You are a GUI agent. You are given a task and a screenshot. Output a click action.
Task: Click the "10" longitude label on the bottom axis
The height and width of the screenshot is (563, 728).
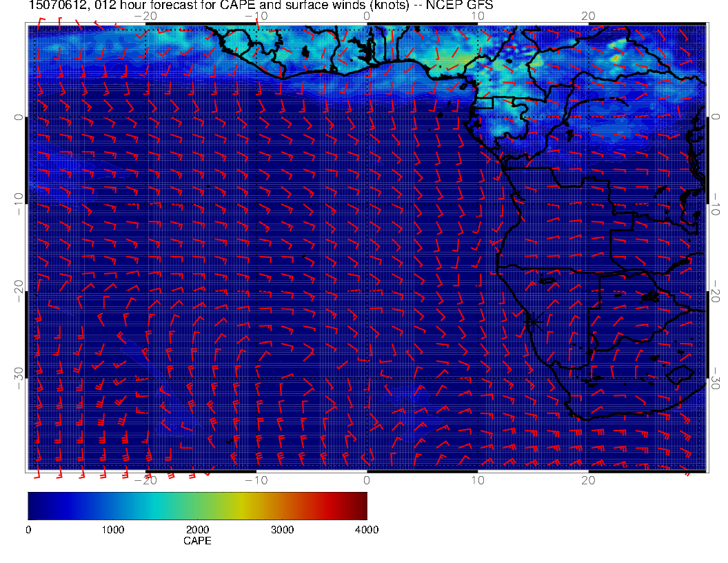point(478,480)
